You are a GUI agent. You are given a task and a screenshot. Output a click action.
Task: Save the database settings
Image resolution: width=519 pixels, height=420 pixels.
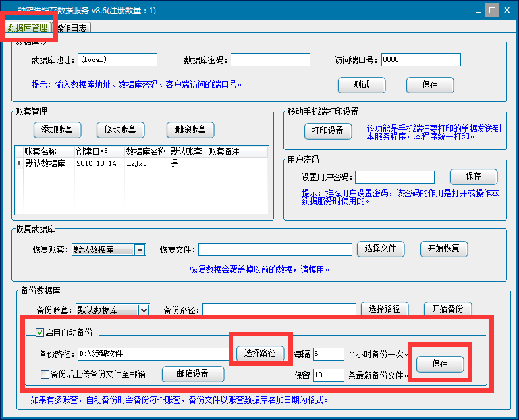point(430,85)
